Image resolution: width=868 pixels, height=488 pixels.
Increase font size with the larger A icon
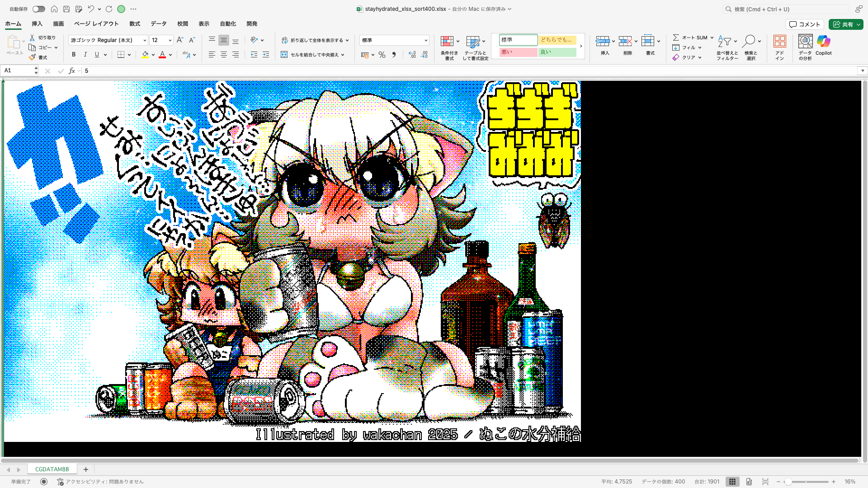180,40
